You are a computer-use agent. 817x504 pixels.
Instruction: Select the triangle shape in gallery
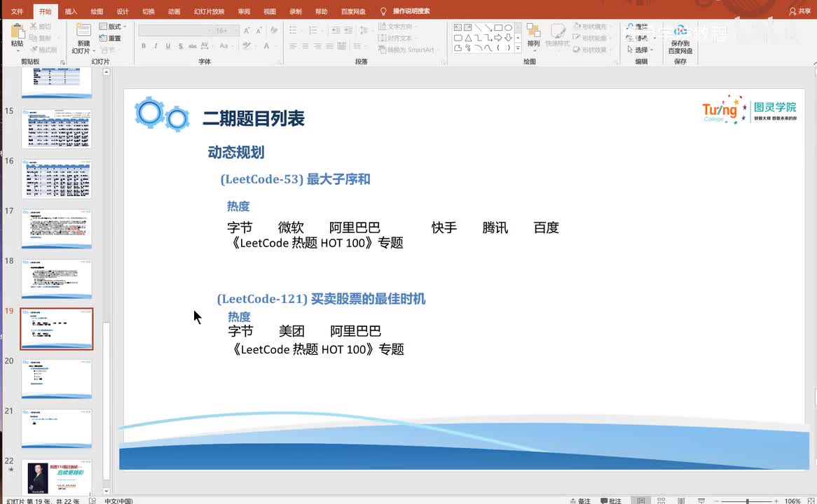(468, 38)
